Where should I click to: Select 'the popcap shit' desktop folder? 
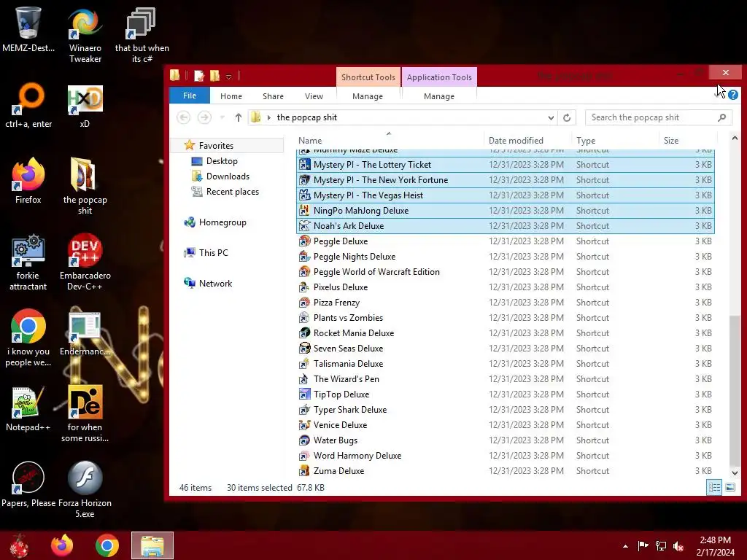85,187
